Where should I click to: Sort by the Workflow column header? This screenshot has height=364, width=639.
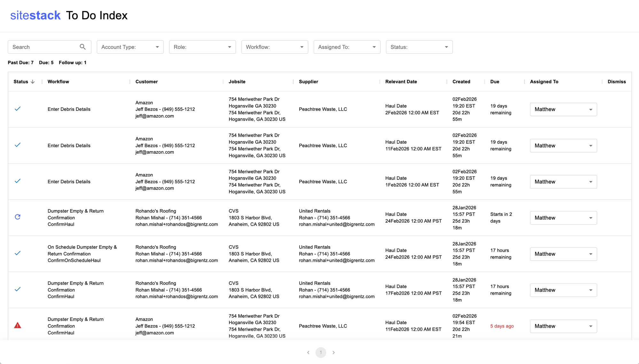click(58, 82)
